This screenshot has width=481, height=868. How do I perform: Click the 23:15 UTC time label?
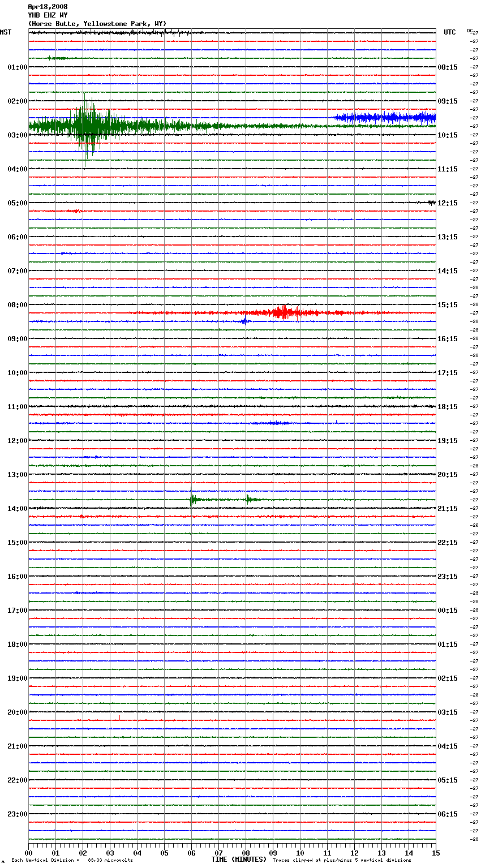[x=448, y=577]
